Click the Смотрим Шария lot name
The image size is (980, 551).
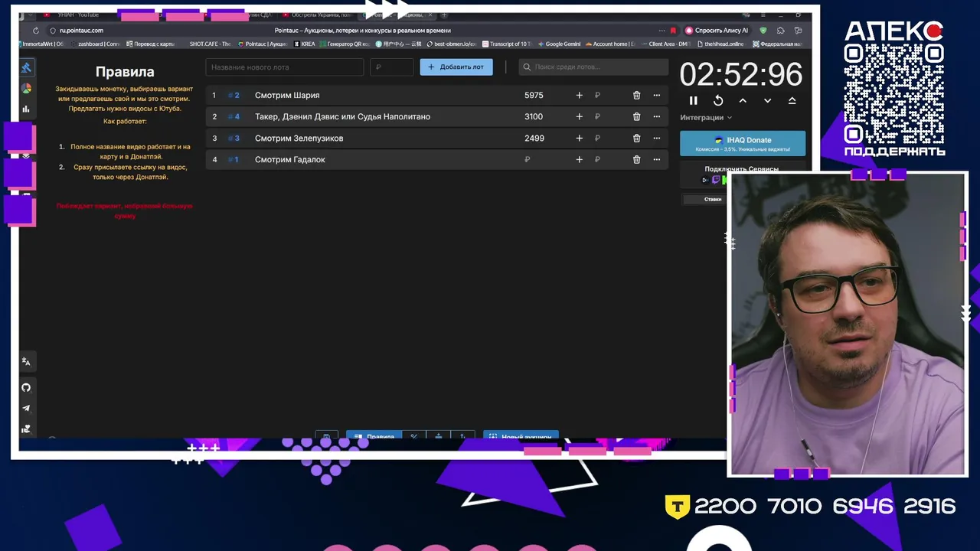pos(287,96)
